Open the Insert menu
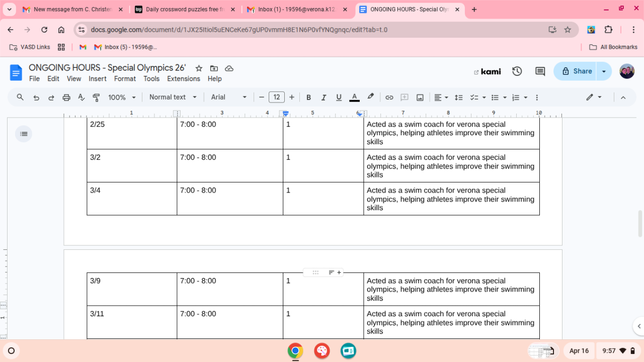Viewport: 644px width, 362px height. (97, 79)
